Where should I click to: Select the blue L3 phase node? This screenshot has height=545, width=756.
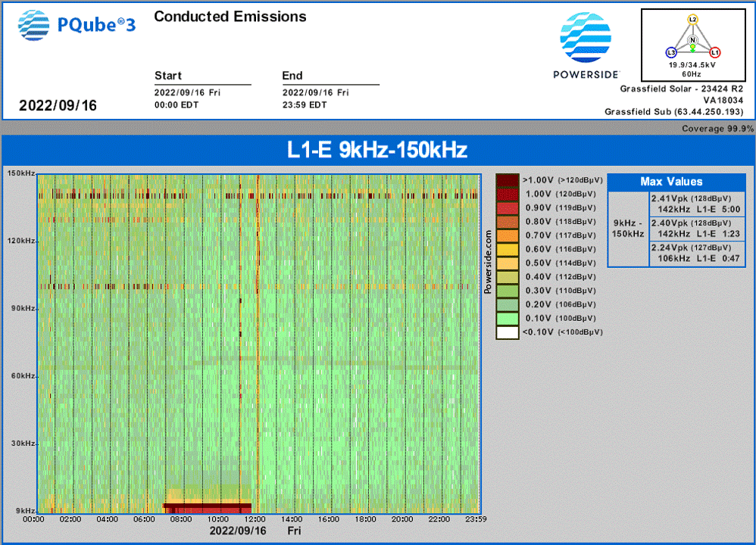coord(670,52)
